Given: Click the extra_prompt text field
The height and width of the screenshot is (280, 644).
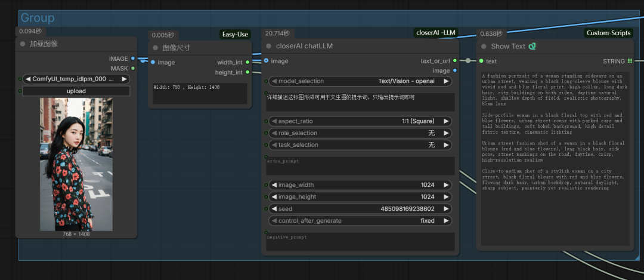Looking at the screenshot, I should click(360, 166).
